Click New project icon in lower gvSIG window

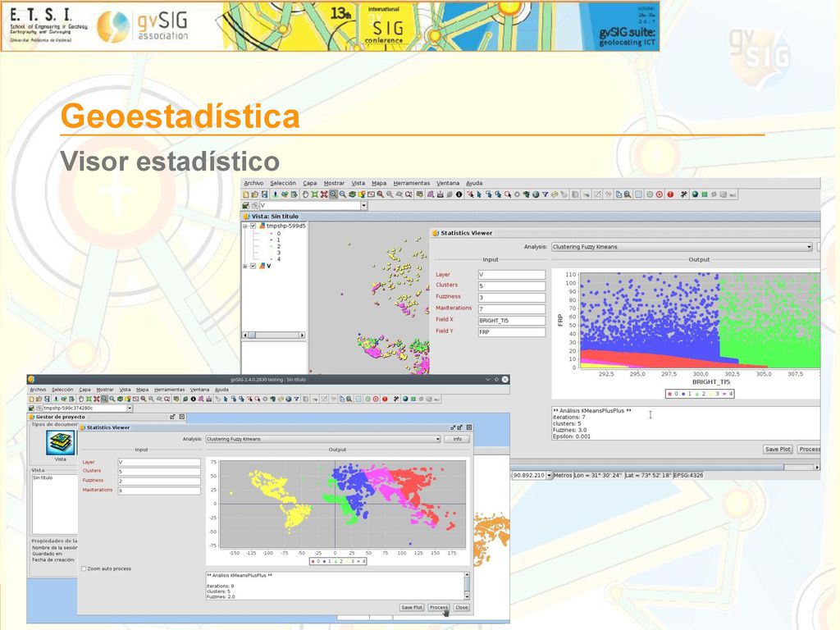(x=32, y=399)
